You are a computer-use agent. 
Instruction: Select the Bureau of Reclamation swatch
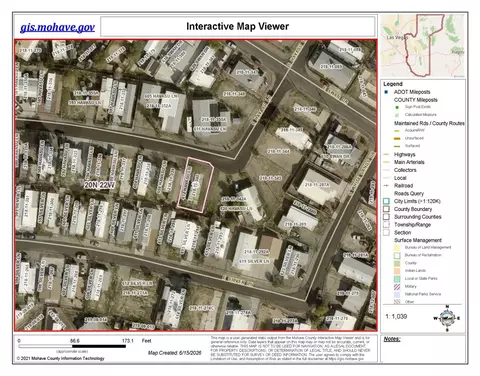397,255
